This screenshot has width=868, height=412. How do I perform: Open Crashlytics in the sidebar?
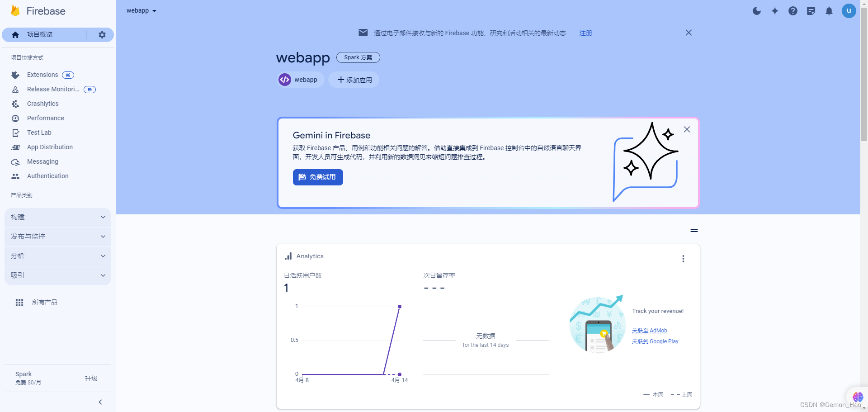43,104
